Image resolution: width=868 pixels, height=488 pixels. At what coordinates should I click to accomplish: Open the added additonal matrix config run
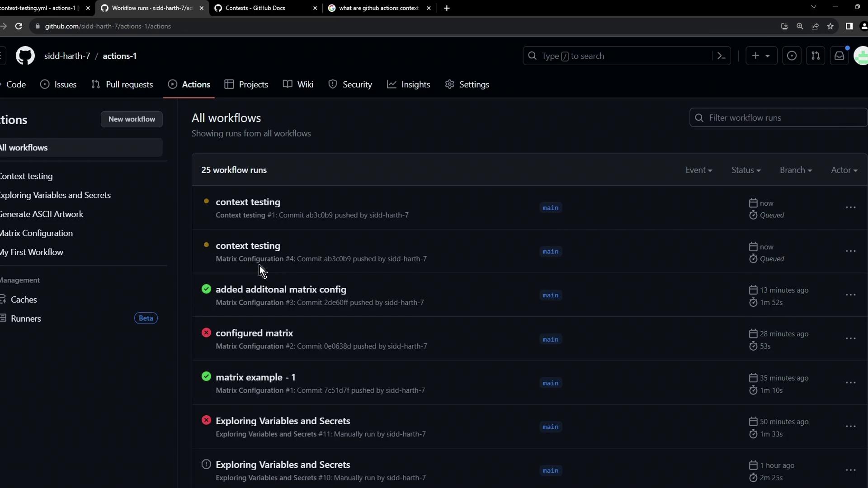pyautogui.click(x=281, y=290)
